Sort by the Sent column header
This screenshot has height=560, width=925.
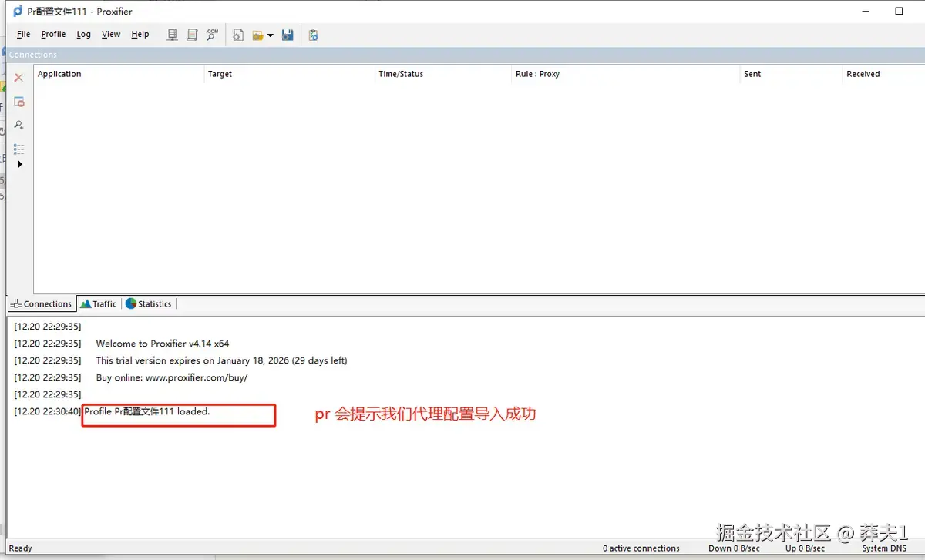point(790,74)
